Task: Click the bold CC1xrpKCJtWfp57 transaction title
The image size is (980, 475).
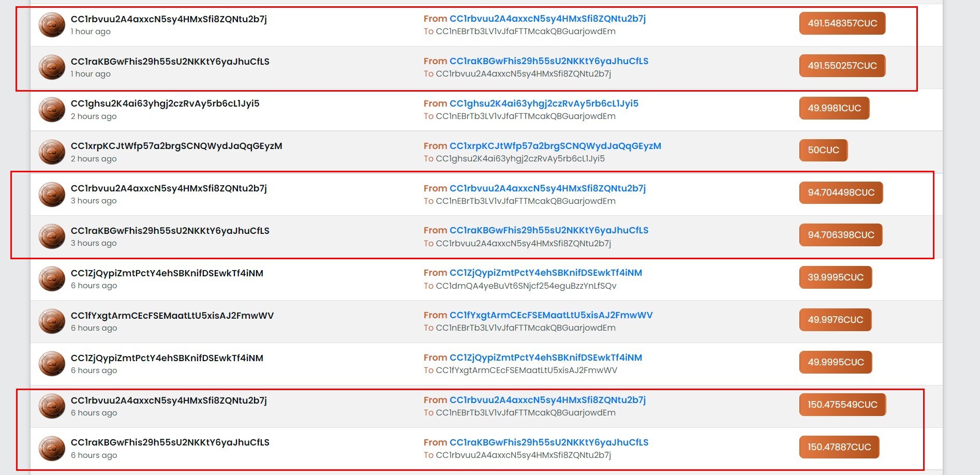Action: (176, 146)
